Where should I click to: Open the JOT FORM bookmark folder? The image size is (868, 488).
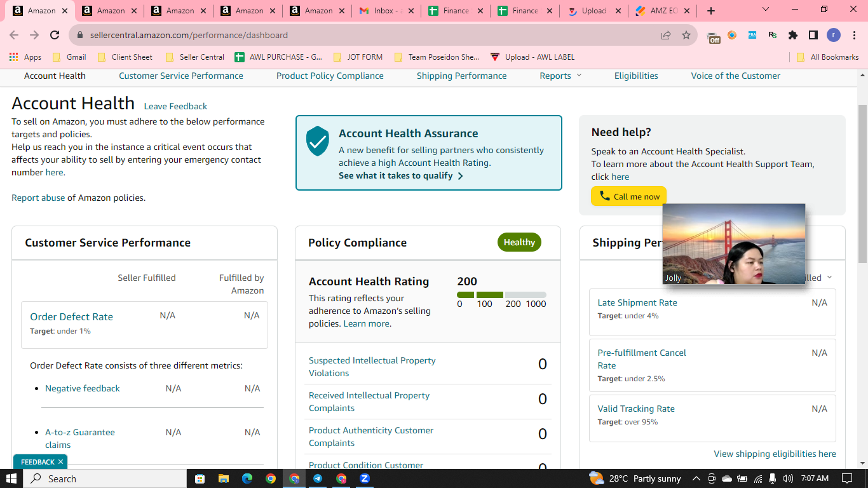tap(358, 57)
